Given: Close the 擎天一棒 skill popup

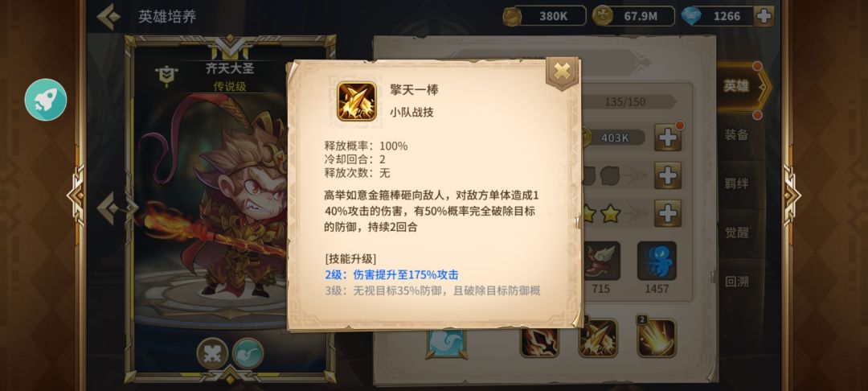Looking at the screenshot, I should pyautogui.click(x=562, y=72).
